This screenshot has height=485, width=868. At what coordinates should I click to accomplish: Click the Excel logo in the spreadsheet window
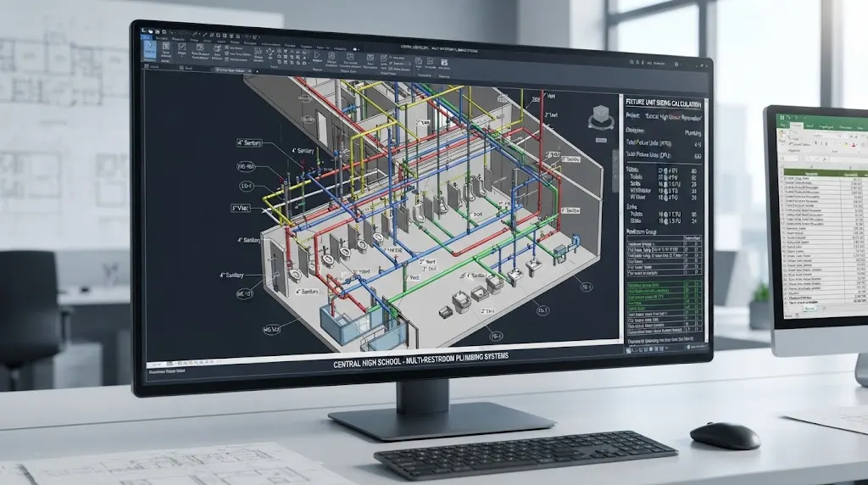[782, 118]
